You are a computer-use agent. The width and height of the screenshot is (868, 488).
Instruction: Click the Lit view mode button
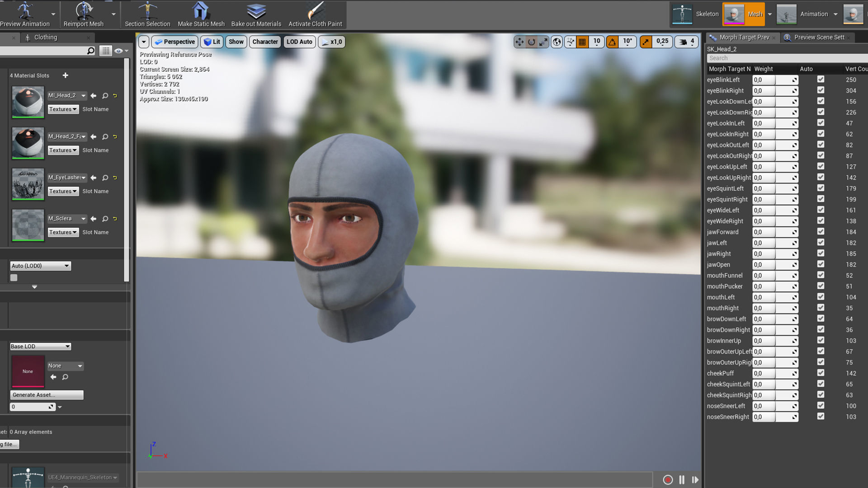tap(212, 42)
